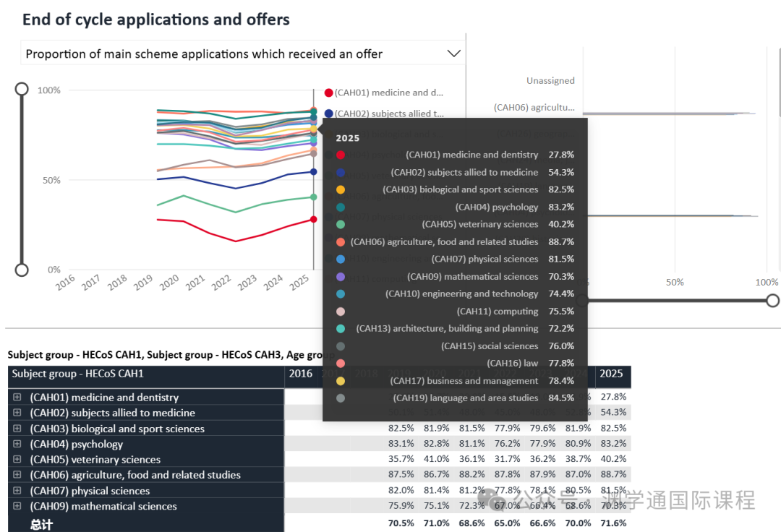
Task: Expand the (CAH07) physical sciences row
Action: tap(17, 491)
